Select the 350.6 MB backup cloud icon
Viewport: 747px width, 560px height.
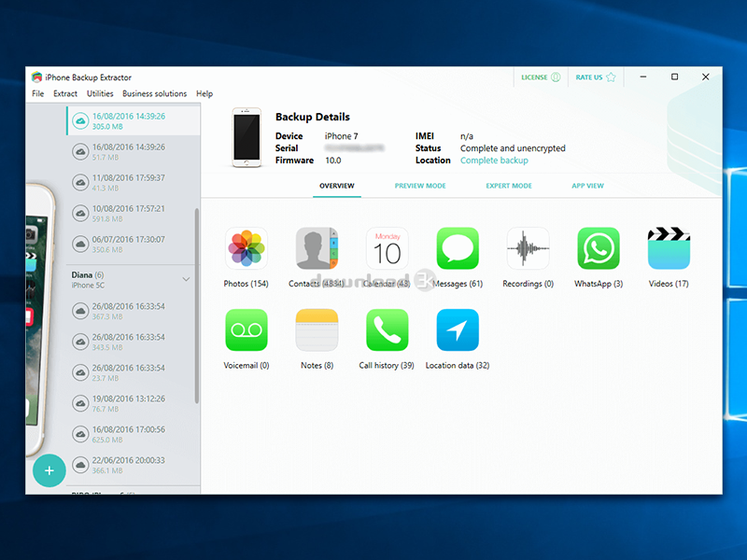point(80,245)
